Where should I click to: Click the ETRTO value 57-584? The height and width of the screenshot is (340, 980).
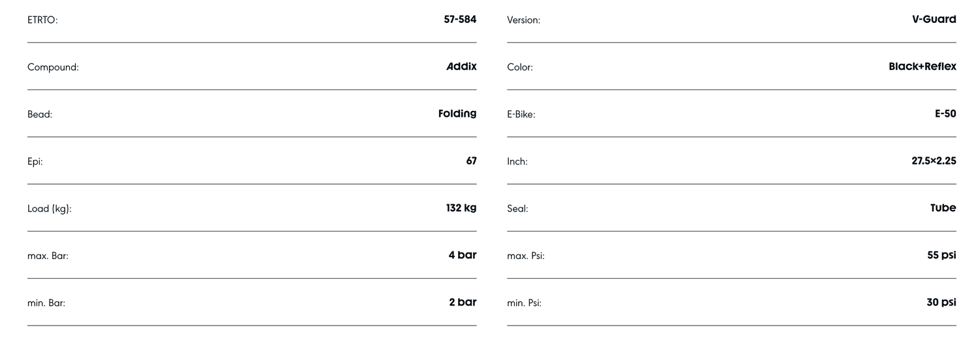[x=460, y=20]
